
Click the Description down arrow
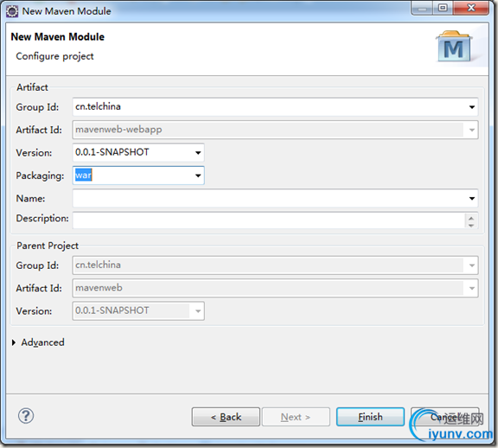tap(471, 225)
